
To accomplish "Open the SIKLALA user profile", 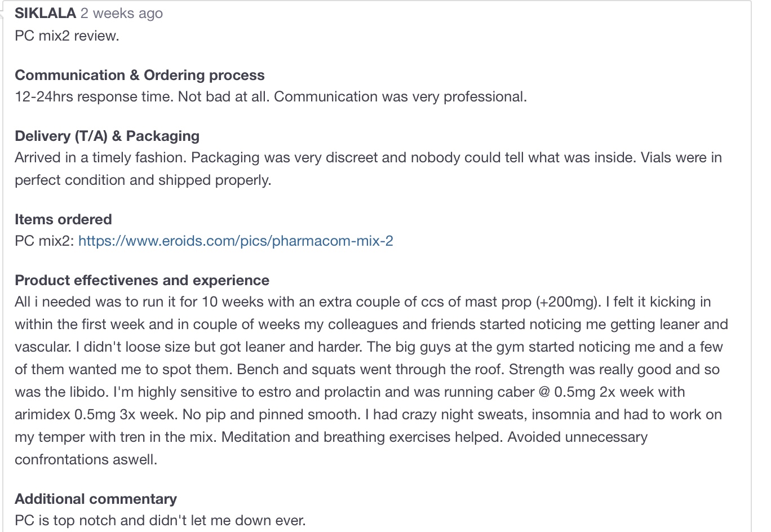I will (x=45, y=13).
